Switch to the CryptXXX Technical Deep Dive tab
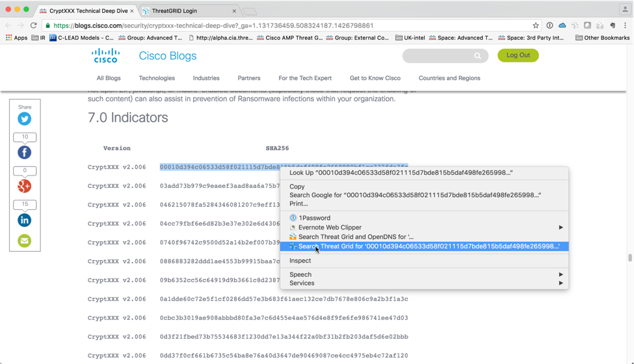Image resolution: width=634 pixels, height=364 pixels. tap(86, 11)
